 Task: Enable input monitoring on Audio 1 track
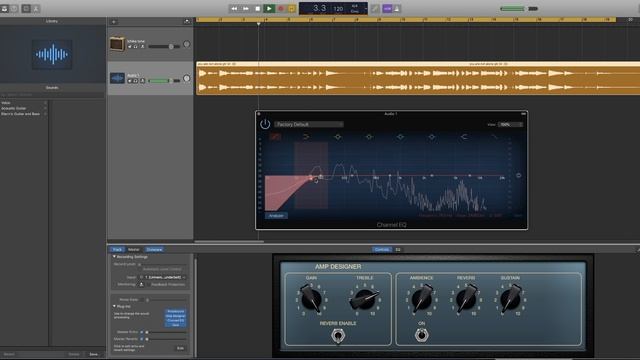click(142, 81)
